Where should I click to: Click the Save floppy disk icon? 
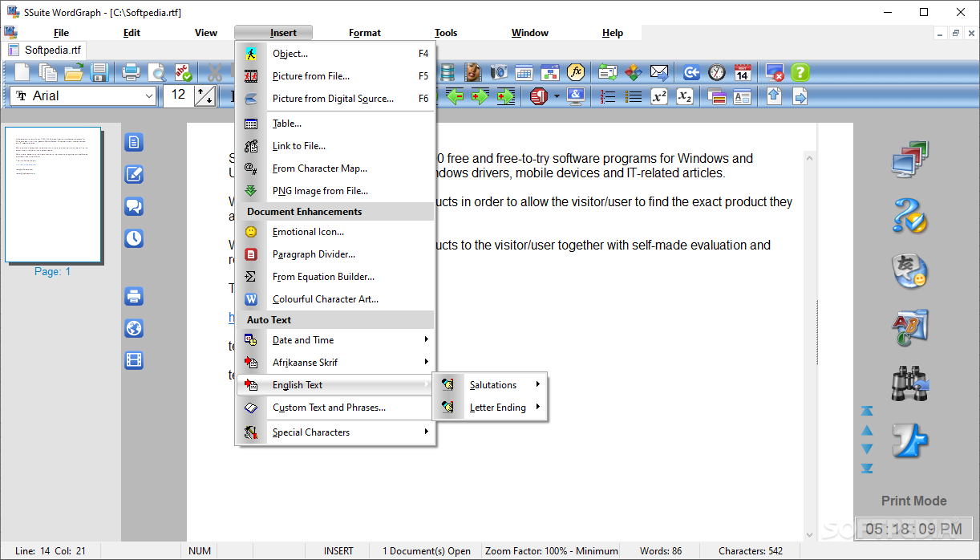coord(99,73)
